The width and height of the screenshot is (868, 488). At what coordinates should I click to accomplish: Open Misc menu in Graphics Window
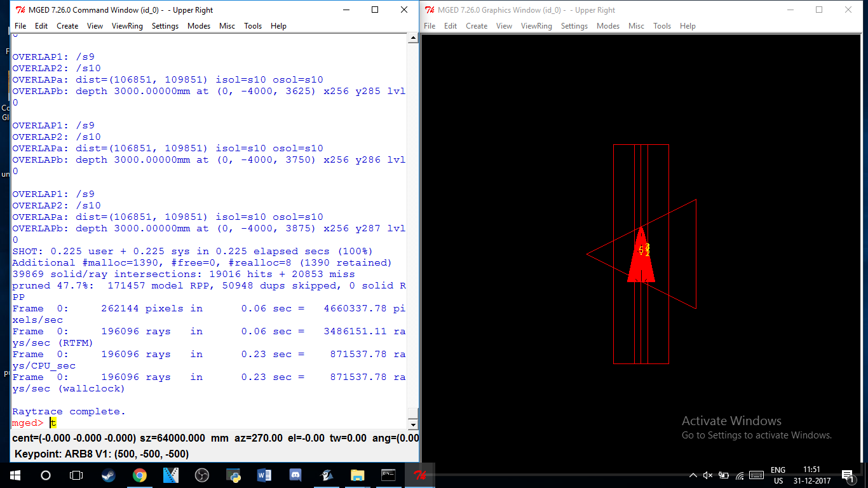coord(636,26)
